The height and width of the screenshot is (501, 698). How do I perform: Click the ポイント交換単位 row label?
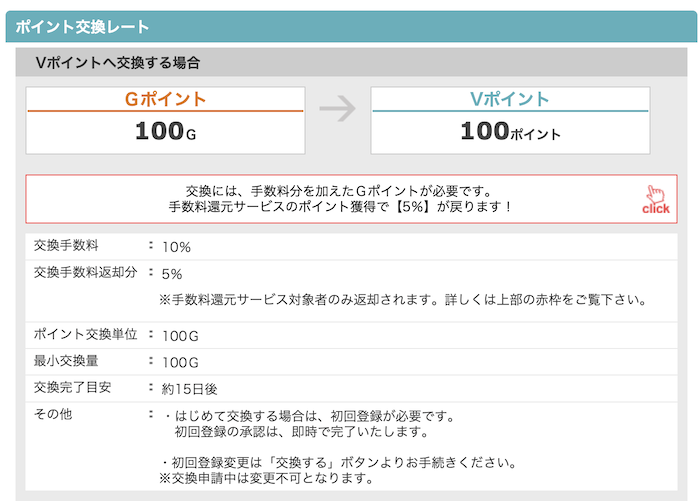[x=86, y=334]
